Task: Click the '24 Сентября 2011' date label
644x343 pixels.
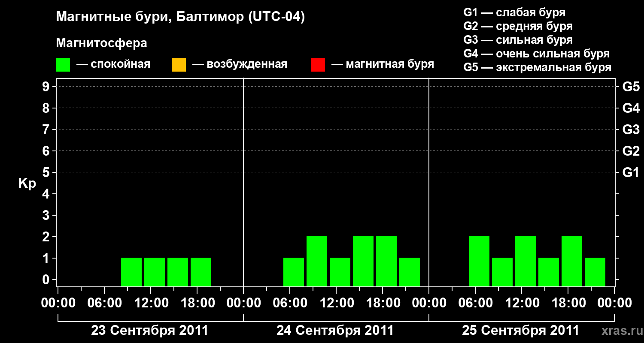Action: click(335, 331)
